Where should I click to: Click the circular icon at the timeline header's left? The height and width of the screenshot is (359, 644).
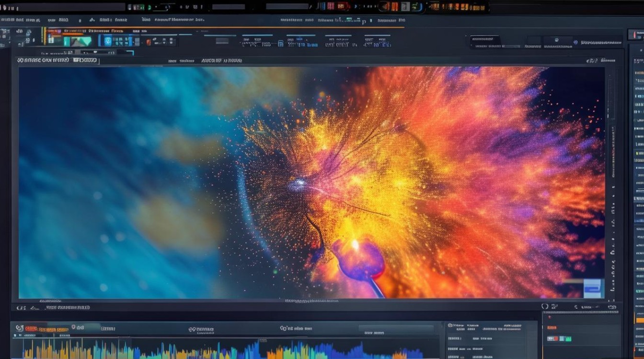19,328
